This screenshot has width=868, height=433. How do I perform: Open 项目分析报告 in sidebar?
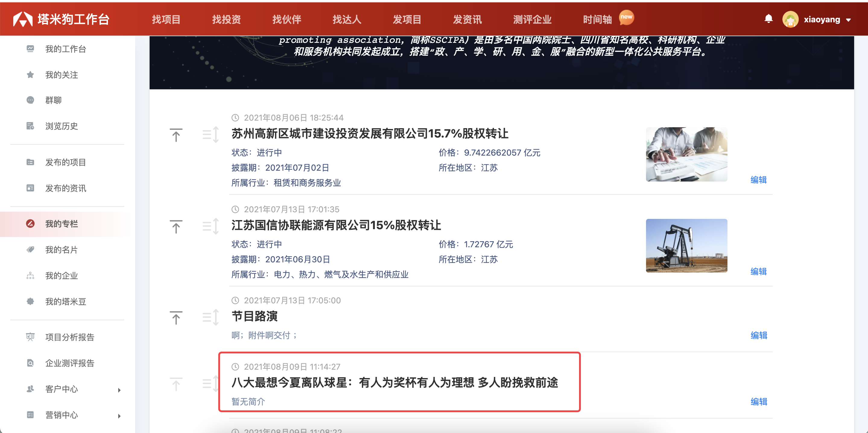70,337
